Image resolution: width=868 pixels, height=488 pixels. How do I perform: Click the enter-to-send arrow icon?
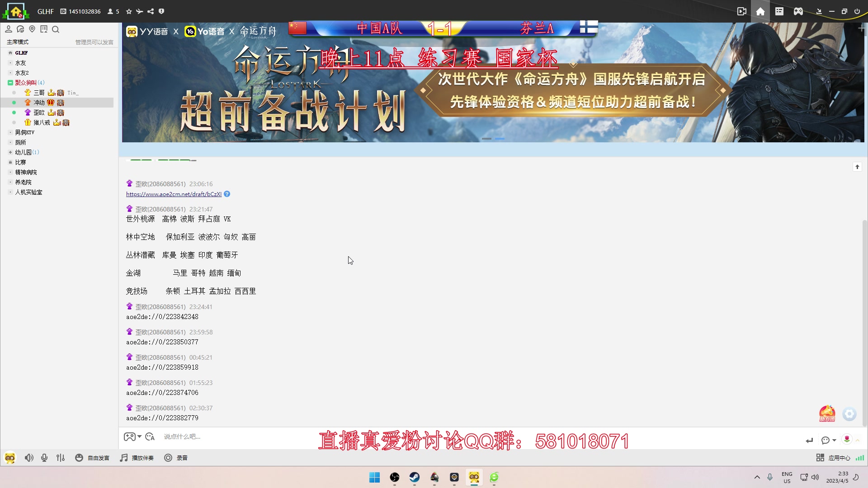tap(809, 440)
